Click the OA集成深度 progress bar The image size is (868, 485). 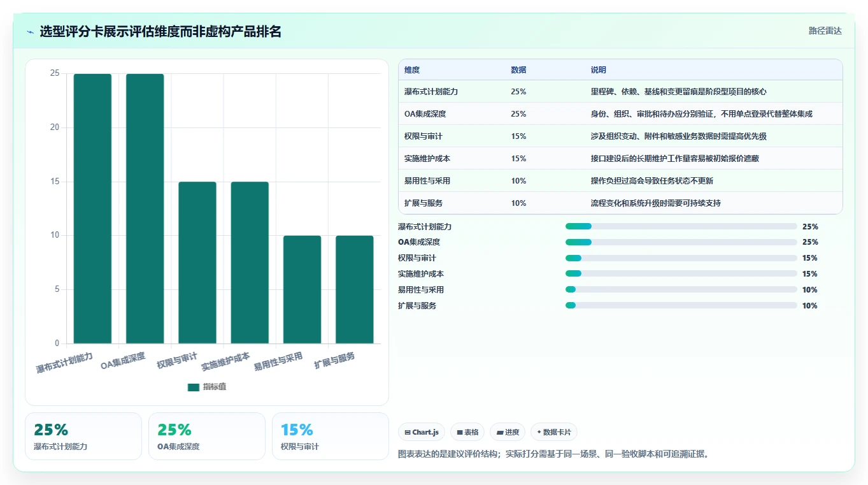click(x=681, y=242)
